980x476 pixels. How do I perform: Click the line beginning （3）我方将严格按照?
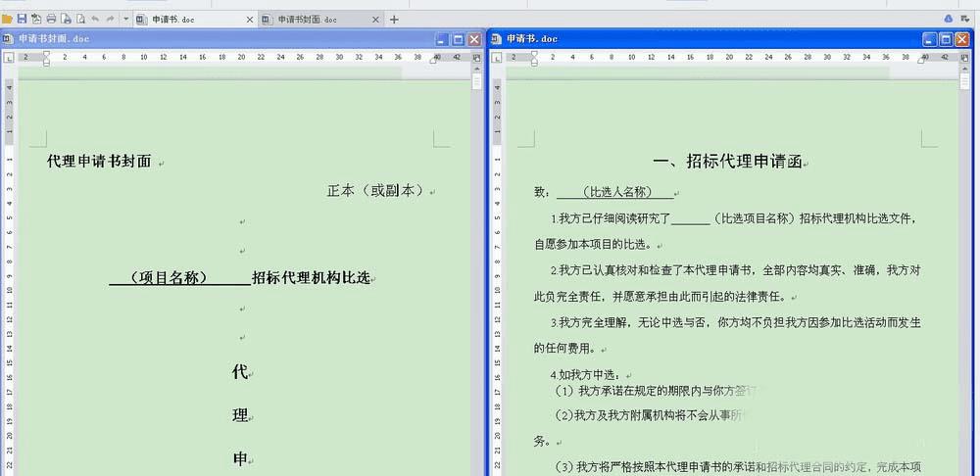coord(736,467)
